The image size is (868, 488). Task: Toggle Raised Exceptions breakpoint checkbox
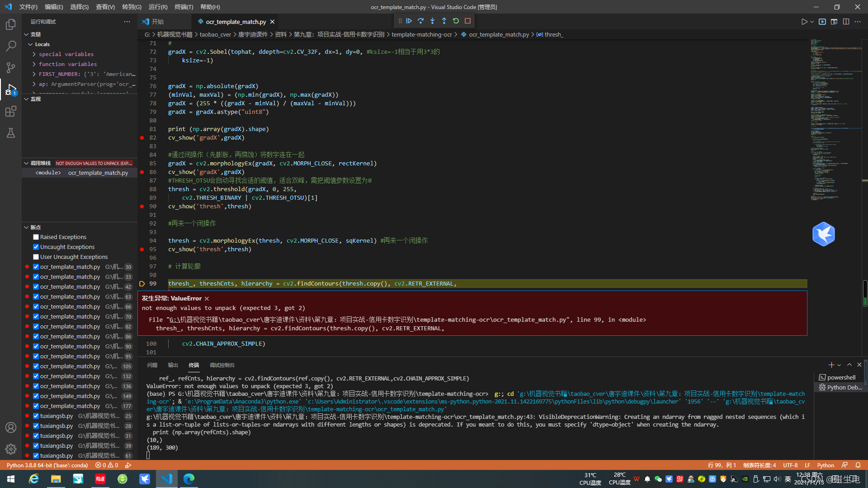[36, 237]
